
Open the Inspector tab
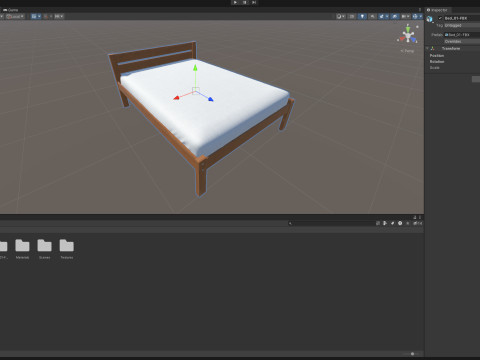[437, 10]
